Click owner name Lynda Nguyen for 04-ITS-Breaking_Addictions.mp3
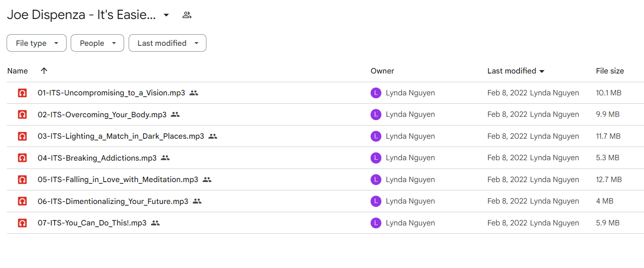The width and height of the screenshot is (644, 268). pyautogui.click(x=410, y=158)
